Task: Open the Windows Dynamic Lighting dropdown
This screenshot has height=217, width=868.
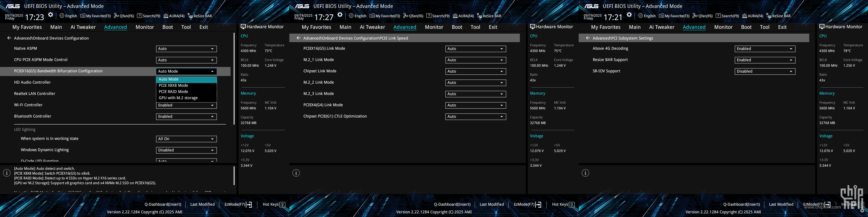Action: [186, 150]
